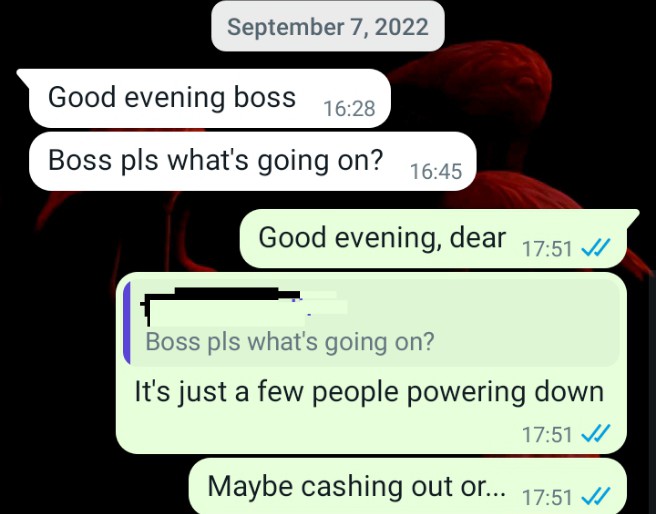Select the "Maybe cashing out or..." message bubble
Viewport: 656px width, 514px height.
coord(408,486)
